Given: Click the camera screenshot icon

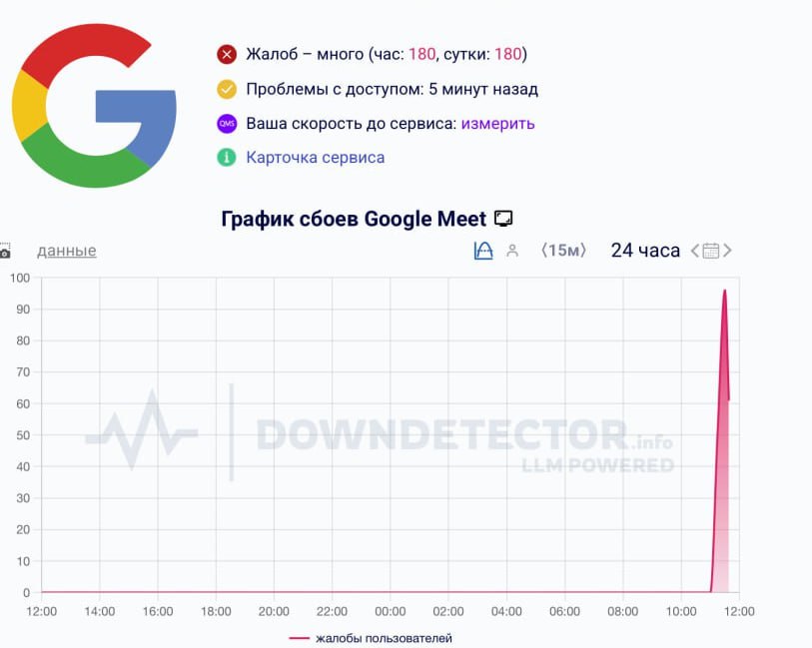Looking at the screenshot, I should pos(5,252).
